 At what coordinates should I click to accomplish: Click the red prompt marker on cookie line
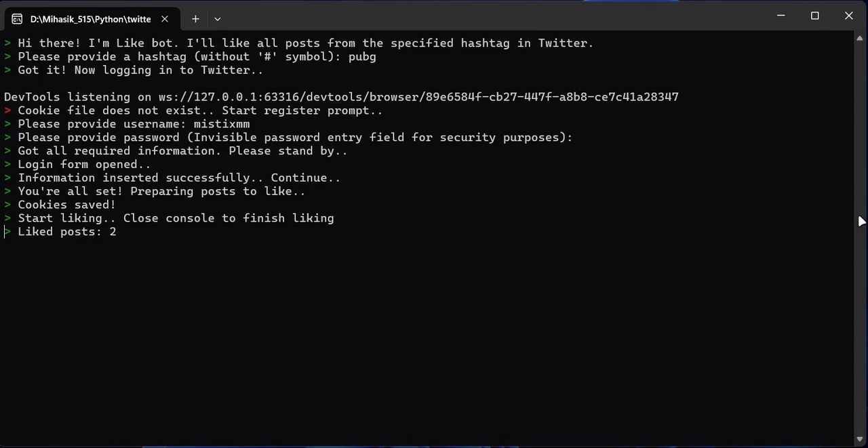tap(7, 110)
